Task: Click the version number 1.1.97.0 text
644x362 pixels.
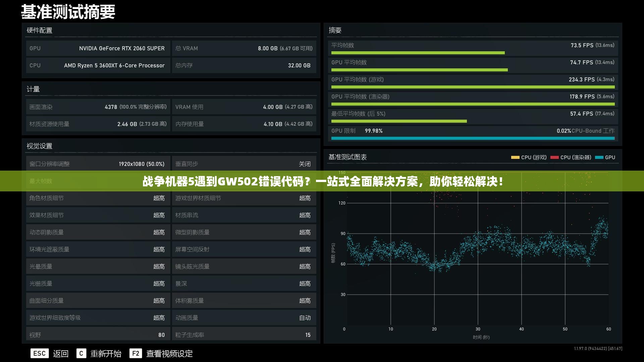Action: 598,349
